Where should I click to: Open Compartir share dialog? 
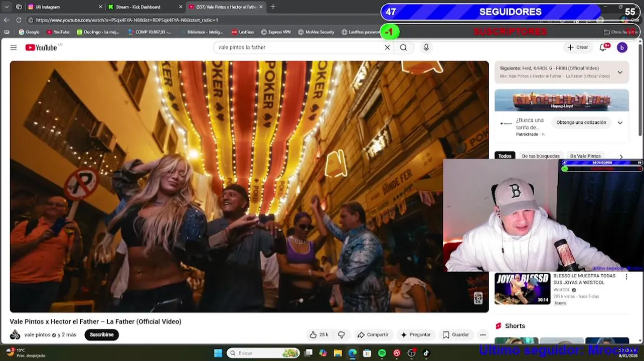click(373, 335)
